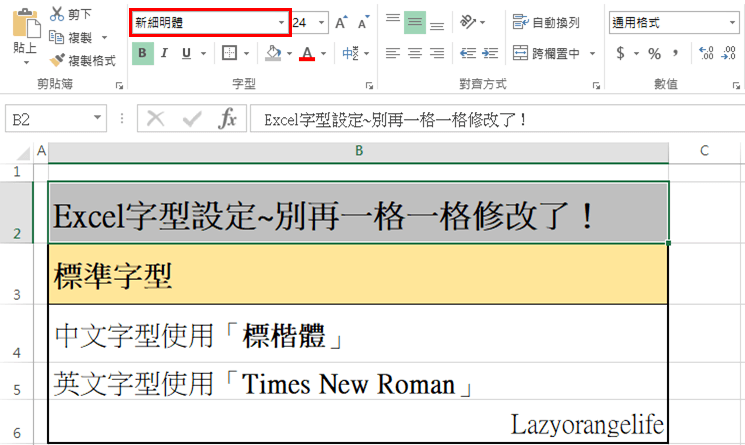Toggle Bold formatting button
The height and width of the screenshot is (445, 745).
point(142,53)
